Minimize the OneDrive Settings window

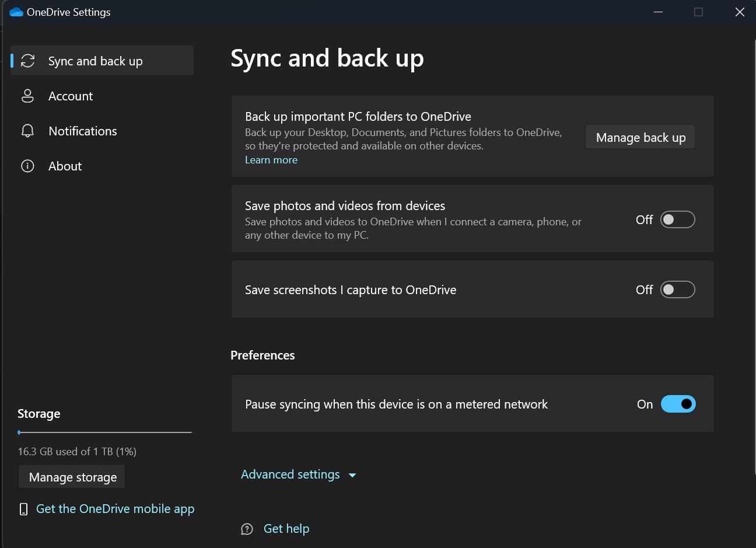pyautogui.click(x=658, y=12)
